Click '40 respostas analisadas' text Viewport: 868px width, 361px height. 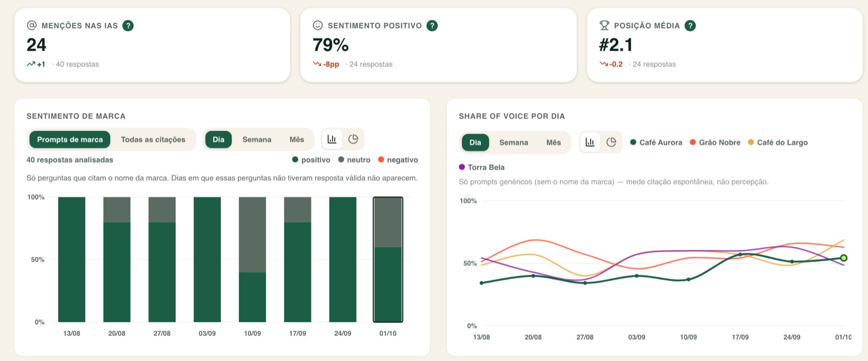pos(70,160)
